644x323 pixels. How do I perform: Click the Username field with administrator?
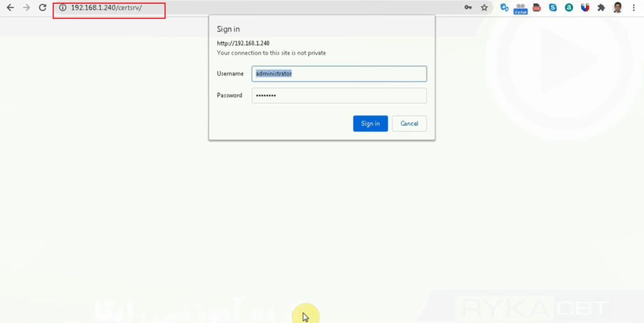[x=339, y=74]
